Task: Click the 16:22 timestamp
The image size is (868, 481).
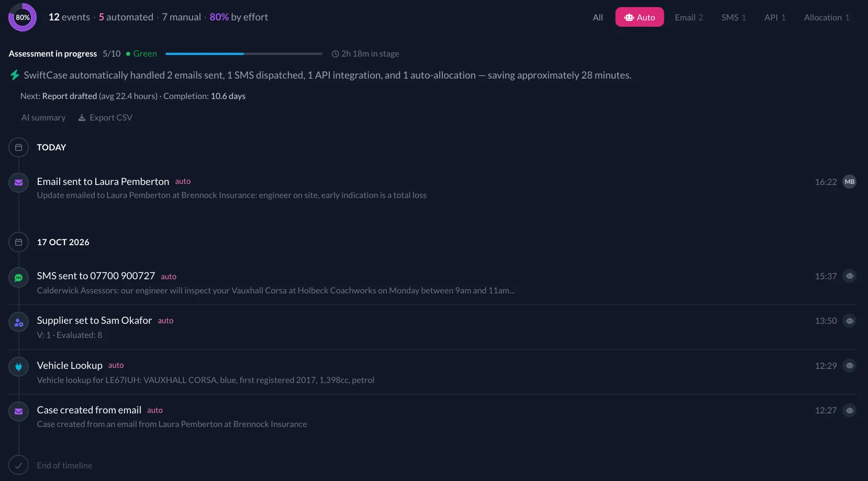Action: click(x=826, y=182)
